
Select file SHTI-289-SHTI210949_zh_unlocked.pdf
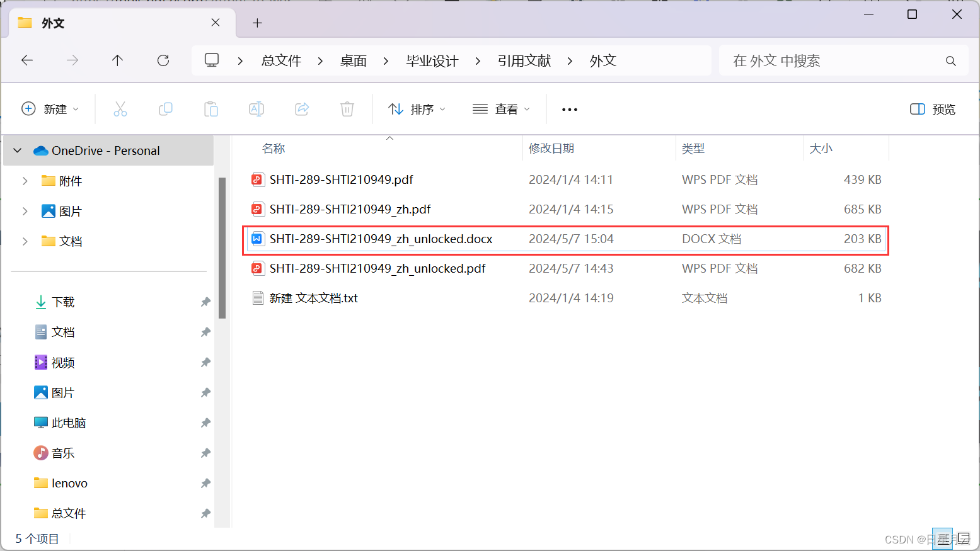(565, 268)
